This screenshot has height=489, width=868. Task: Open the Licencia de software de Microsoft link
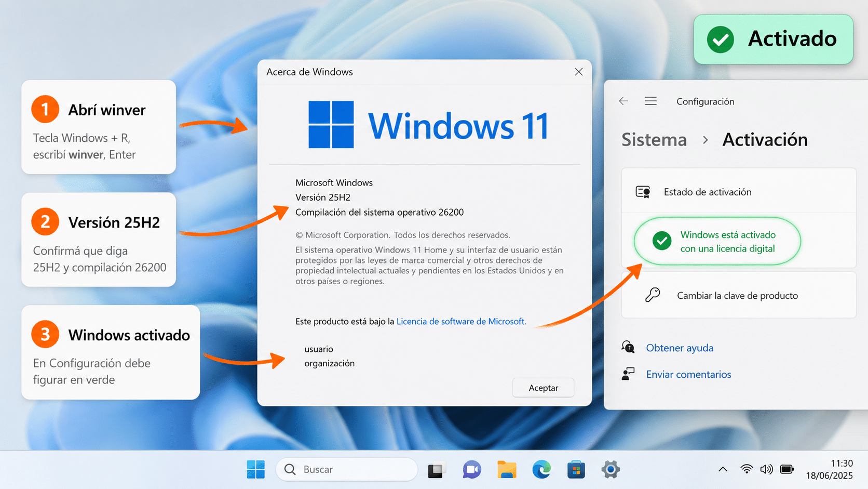pyautogui.click(x=461, y=321)
